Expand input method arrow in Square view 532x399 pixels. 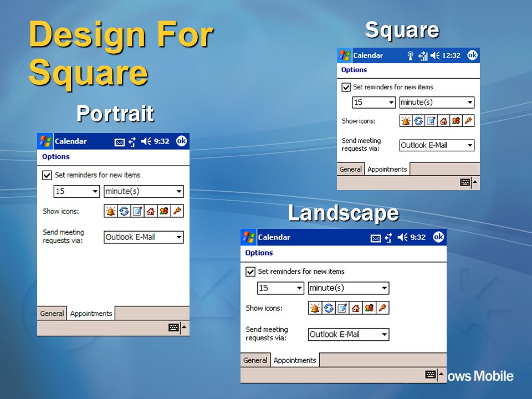click(475, 182)
